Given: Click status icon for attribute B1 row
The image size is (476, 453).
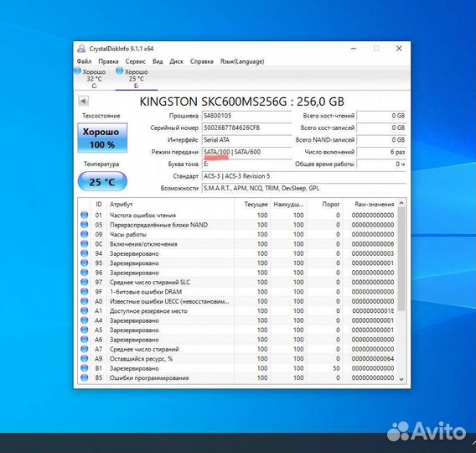Looking at the screenshot, I should (x=85, y=368).
